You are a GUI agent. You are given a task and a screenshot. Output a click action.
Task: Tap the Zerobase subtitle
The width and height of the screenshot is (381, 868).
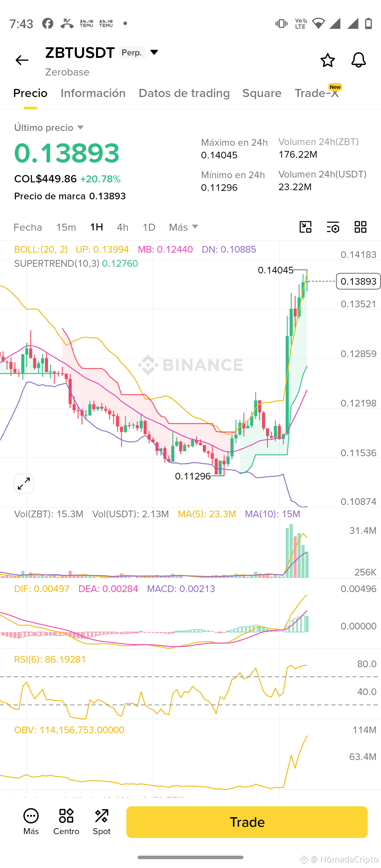(x=67, y=72)
